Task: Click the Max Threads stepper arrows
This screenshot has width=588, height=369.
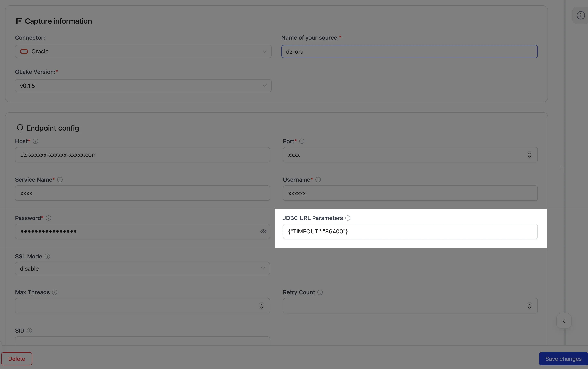Action: point(262,306)
